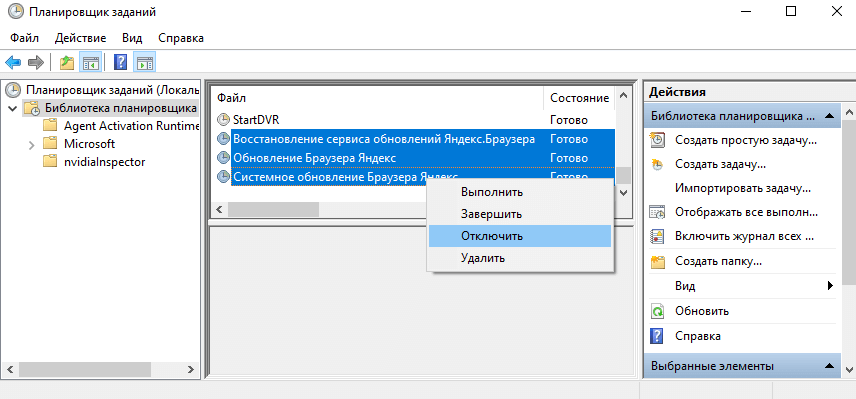Select Планировщик заданий (Локальный) root node
Screen dimensions: 856x399
click(x=112, y=90)
